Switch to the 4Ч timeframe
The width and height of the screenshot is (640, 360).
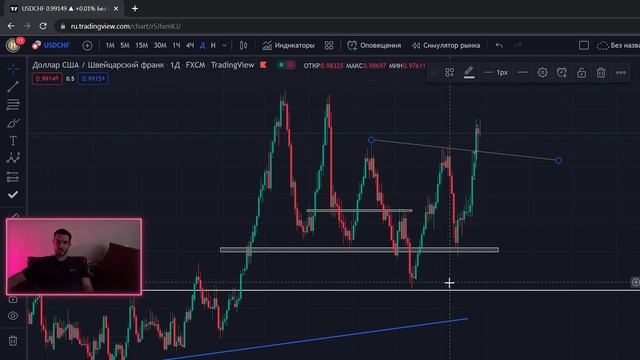pos(190,46)
